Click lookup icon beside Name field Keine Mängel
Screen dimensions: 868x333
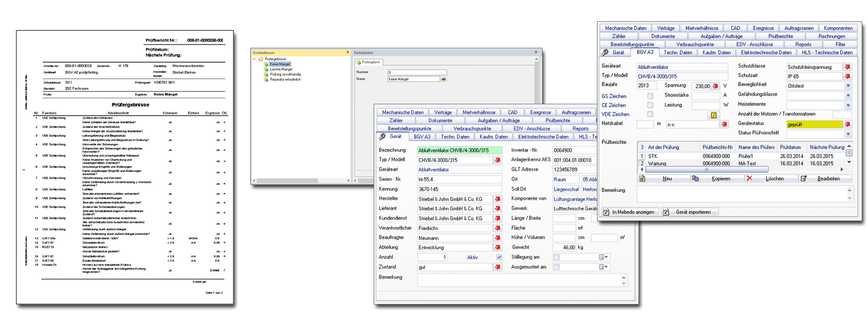pyautogui.click(x=444, y=79)
